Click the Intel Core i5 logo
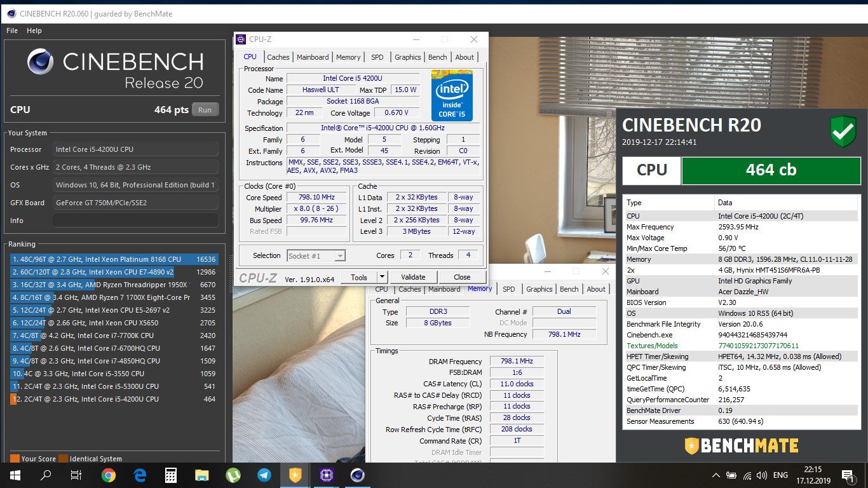The width and height of the screenshot is (868, 488). point(452,95)
